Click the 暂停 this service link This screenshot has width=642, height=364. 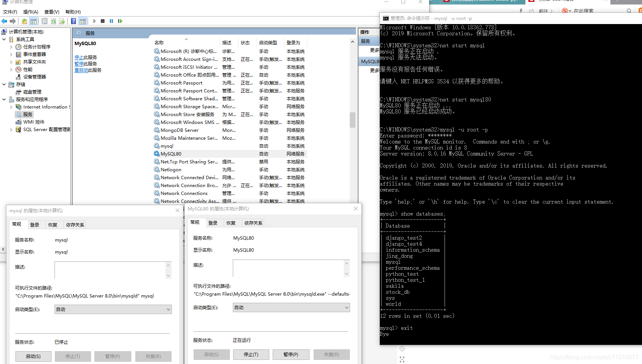coord(79,64)
